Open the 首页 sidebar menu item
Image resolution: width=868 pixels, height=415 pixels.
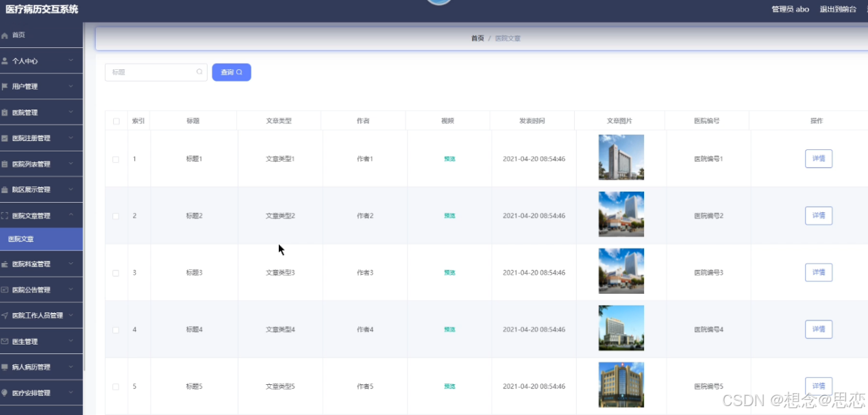[x=41, y=35]
